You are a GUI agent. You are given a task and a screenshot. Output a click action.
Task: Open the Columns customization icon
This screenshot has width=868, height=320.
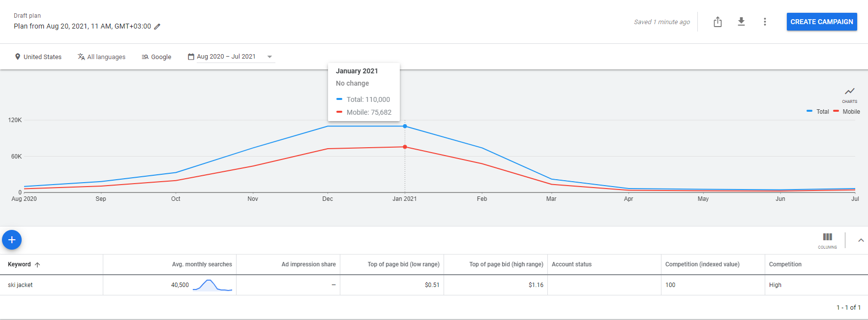click(827, 240)
